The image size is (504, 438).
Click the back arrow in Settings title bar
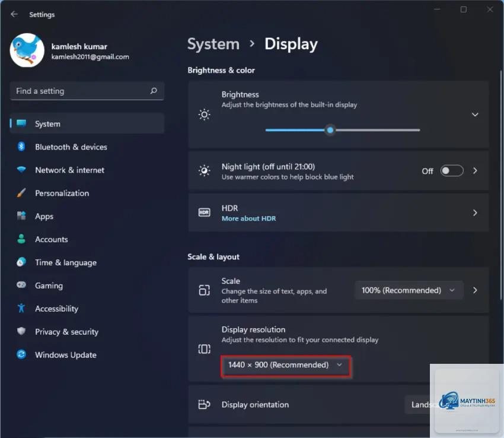click(x=14, y=14)
